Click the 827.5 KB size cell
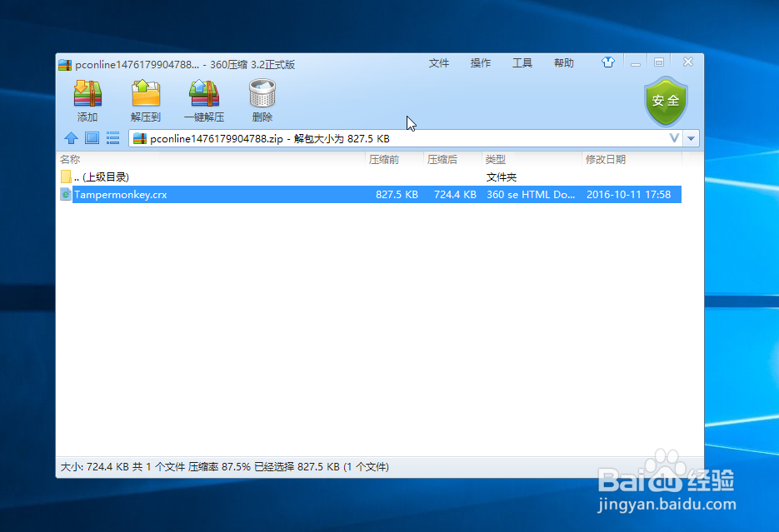 397,195
